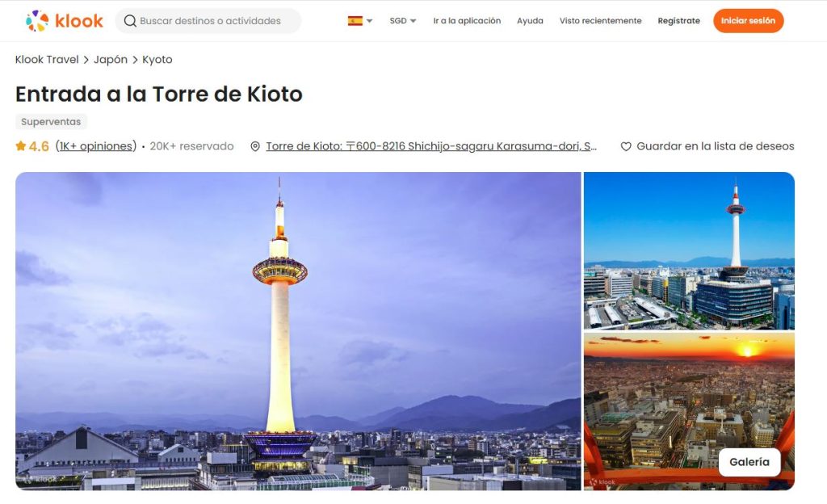
Task: Open the SGD currency dropdown
Action: click(x=402, y=21)
